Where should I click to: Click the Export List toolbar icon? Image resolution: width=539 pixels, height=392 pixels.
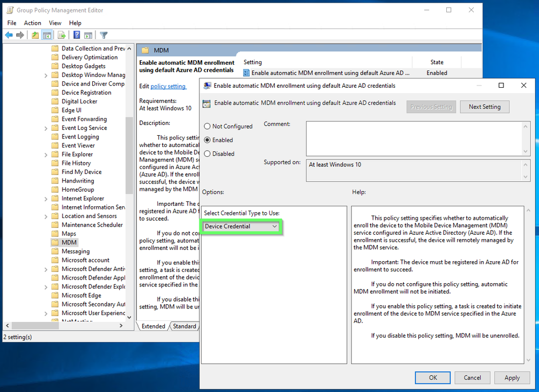click(x=61, y=35)
